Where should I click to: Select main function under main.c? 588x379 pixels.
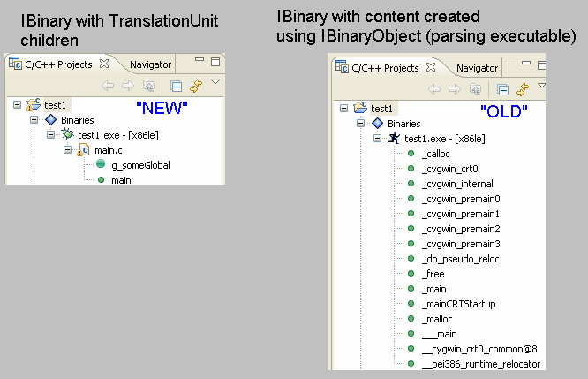[121, 180]
